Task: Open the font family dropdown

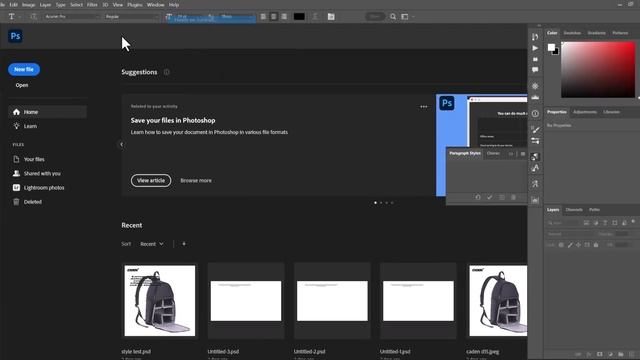Action: click(72, 17)
